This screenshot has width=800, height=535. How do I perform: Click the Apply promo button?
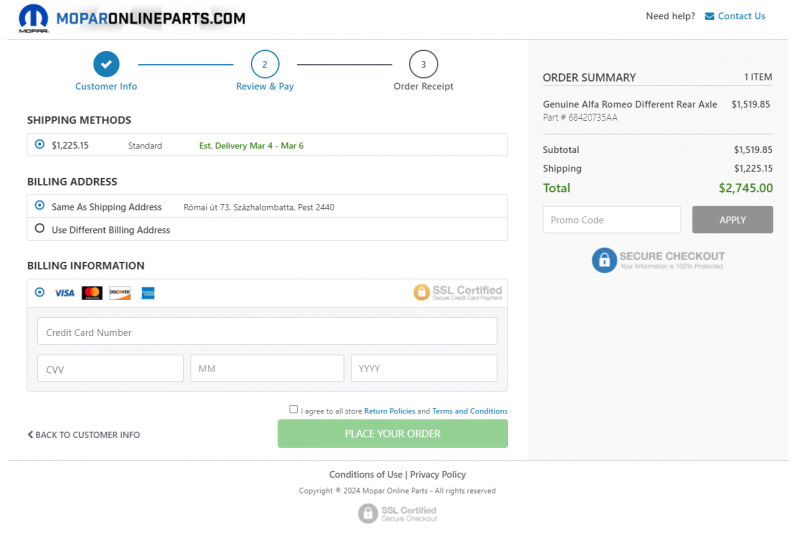click(732, 220)
